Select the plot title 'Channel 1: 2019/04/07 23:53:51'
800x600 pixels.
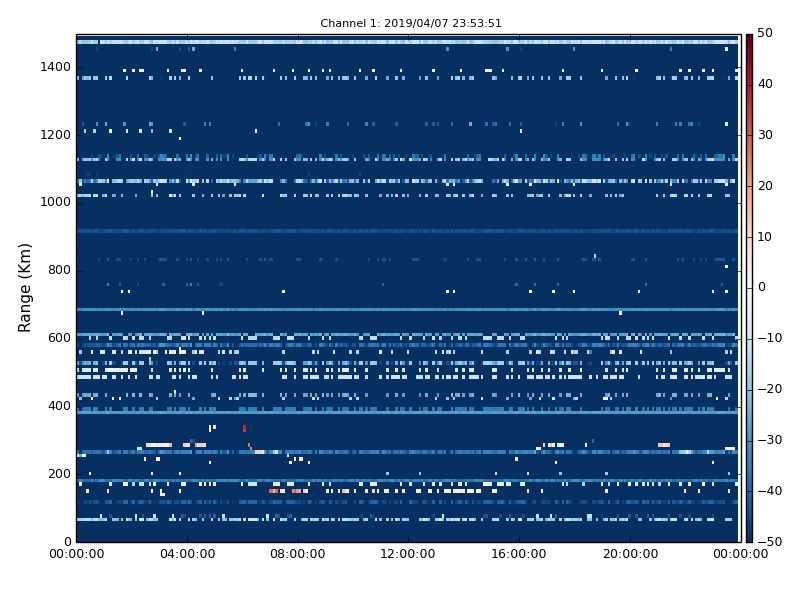click(x=411, y=23)
